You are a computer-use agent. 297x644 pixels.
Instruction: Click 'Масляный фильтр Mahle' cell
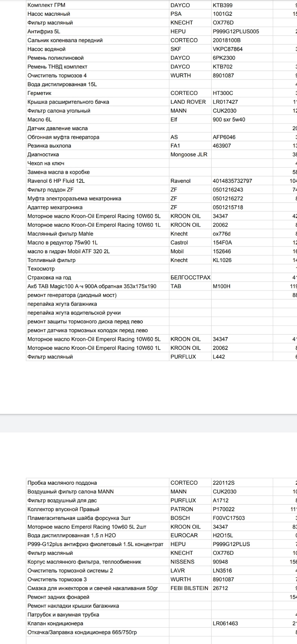[x=98, y=234]
